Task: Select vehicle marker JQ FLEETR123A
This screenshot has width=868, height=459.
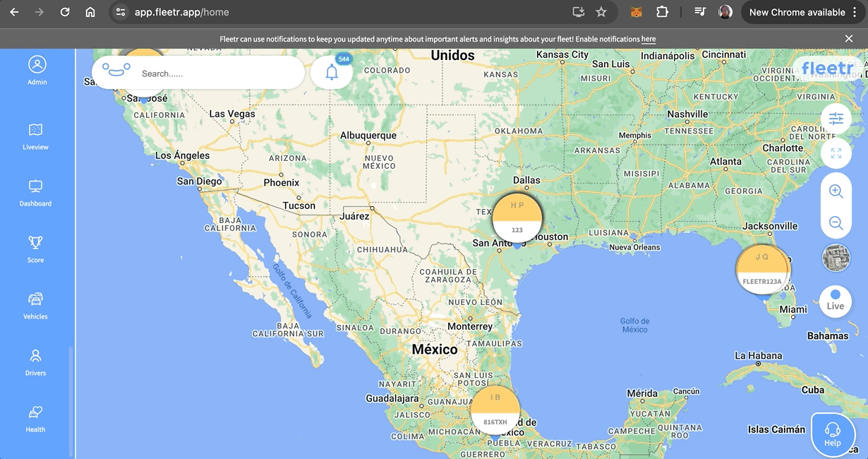Action: pos(763,269)
